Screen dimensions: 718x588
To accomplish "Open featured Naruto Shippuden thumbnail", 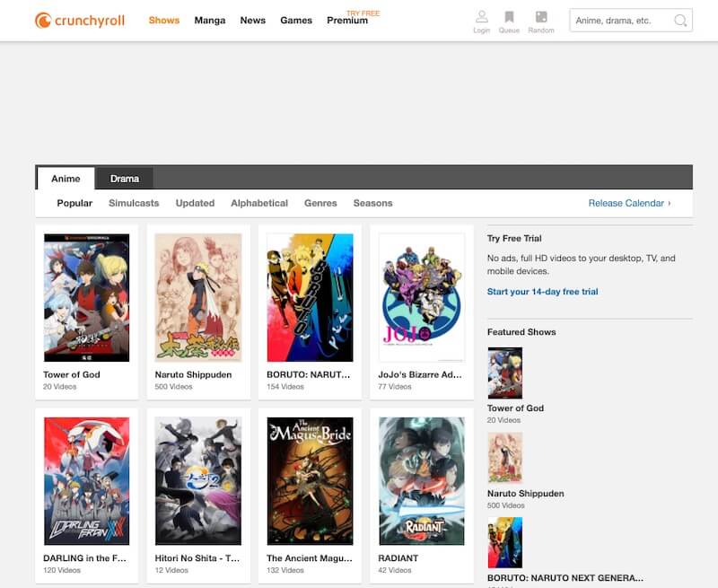I will (x=504, y=458).
